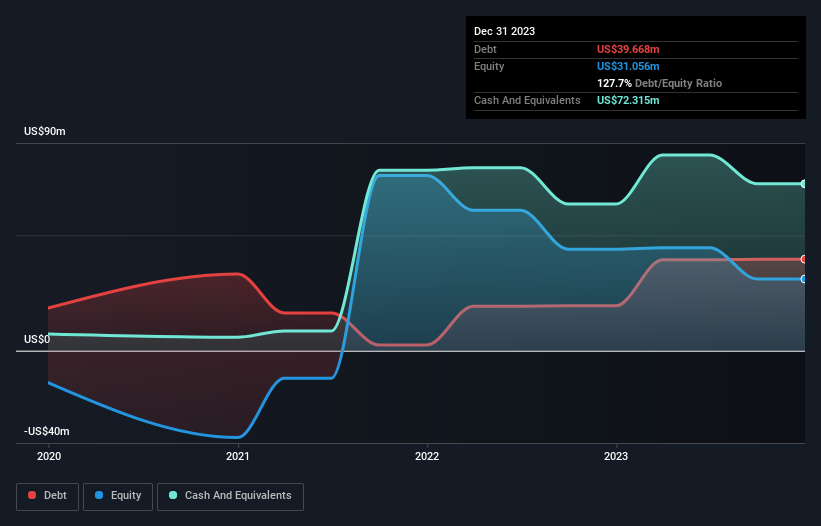Viewport: 821px width, 526px height.
Task: Click the red Debt endpoint marker
Action: coord(803,259)
